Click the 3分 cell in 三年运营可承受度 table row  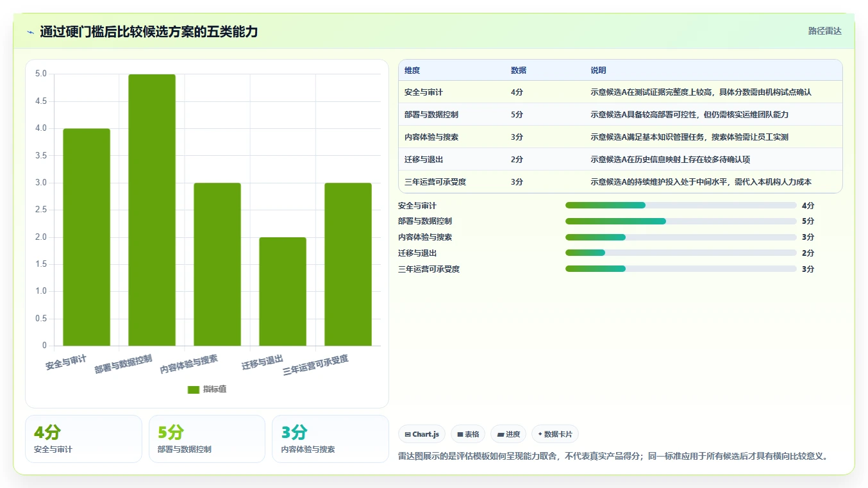[517, 182]
